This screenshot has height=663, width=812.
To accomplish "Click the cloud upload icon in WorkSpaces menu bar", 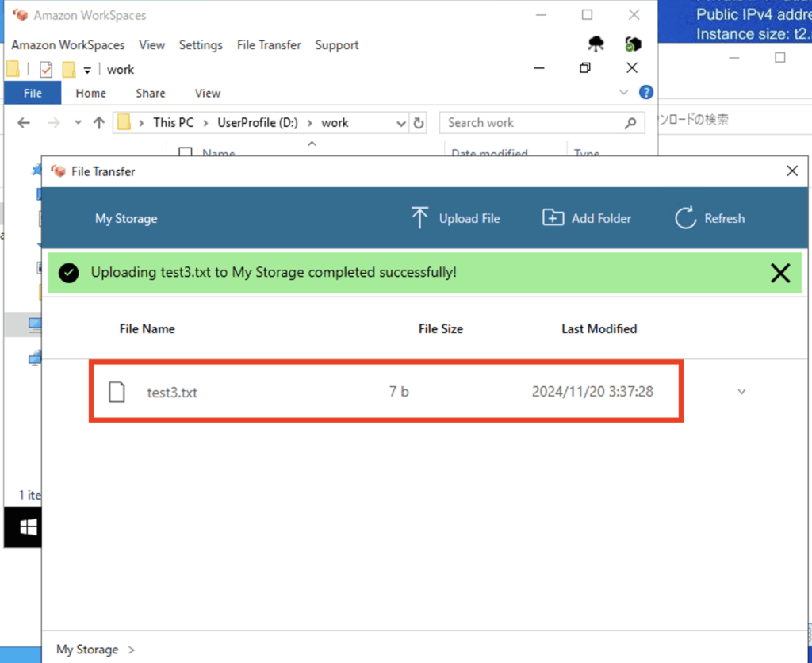I will (596, 44).
